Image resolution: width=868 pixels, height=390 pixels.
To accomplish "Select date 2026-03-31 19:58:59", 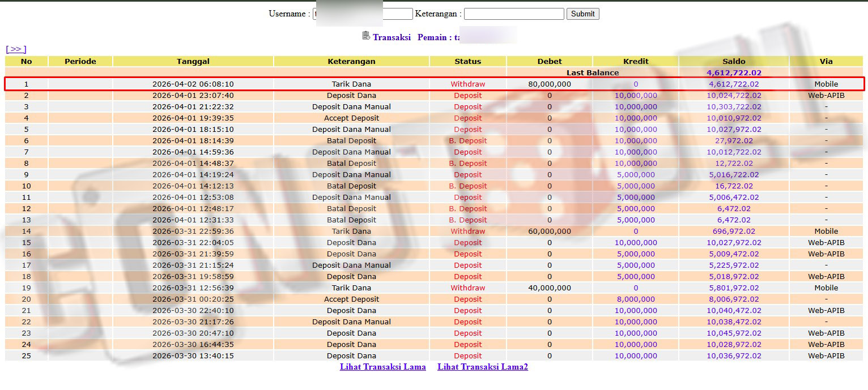I will click(x=193, y=276).
